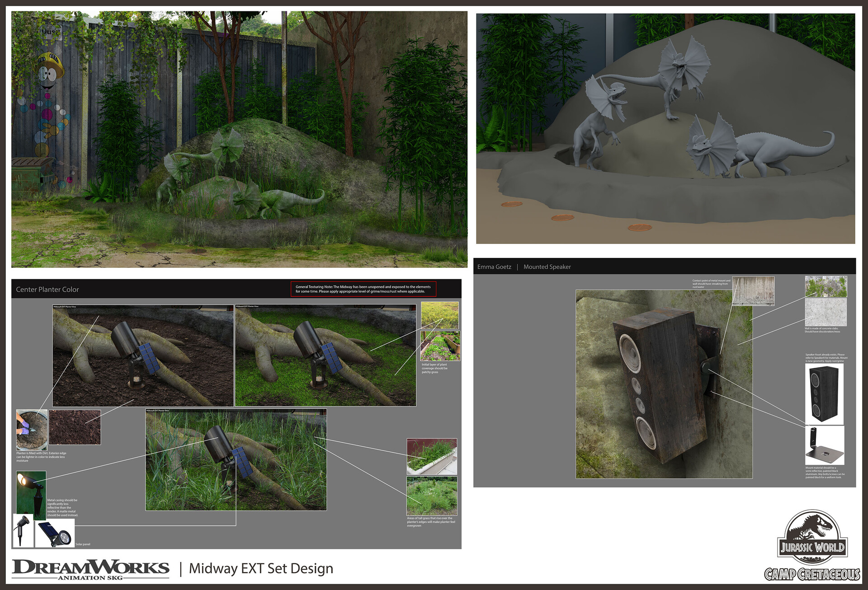Screen dimensions: 868x590
Task: Click the gray concrete texture swatch
Action: (x=826, y=312)
